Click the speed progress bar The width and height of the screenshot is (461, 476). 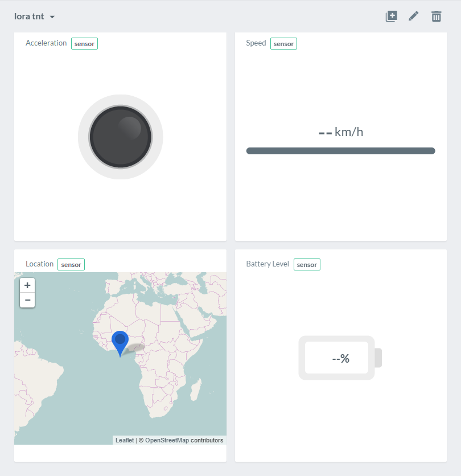(x=340, y=151)
